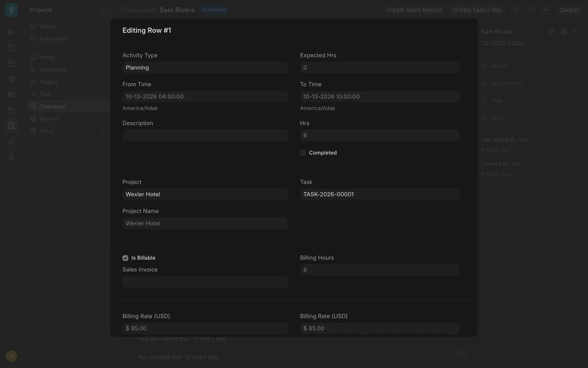This screenshot has width=588, height=368.
Task: Go to Home in the sidebar
Action: [x=68, y=57]
